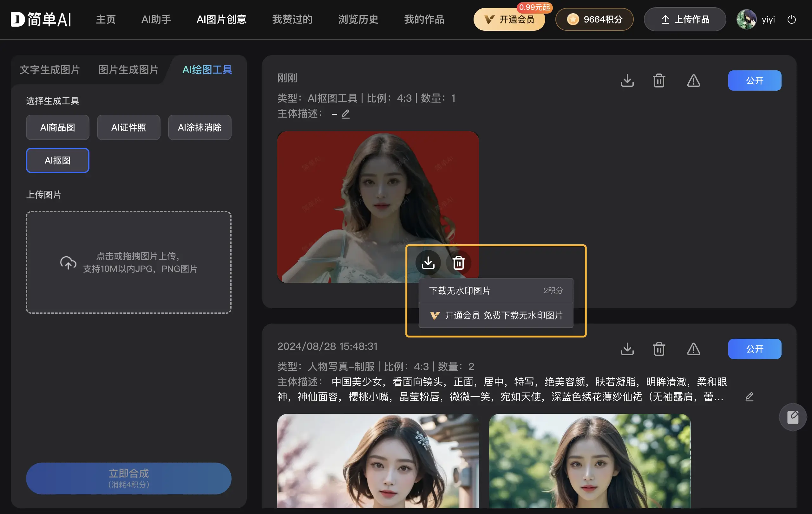This screenshot has width=812, height=514.
Task: Click the 立即合成 button
Action: tap(129, 478)
